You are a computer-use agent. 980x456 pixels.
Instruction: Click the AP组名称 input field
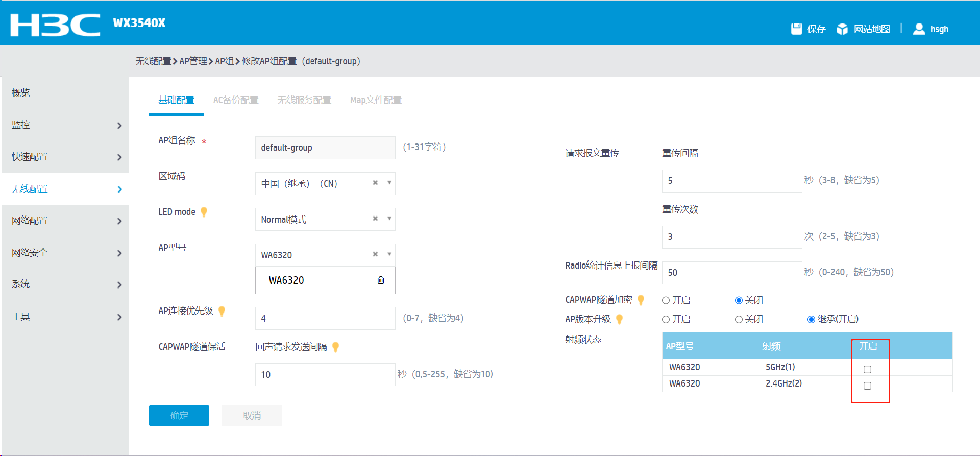coord(325,148)
